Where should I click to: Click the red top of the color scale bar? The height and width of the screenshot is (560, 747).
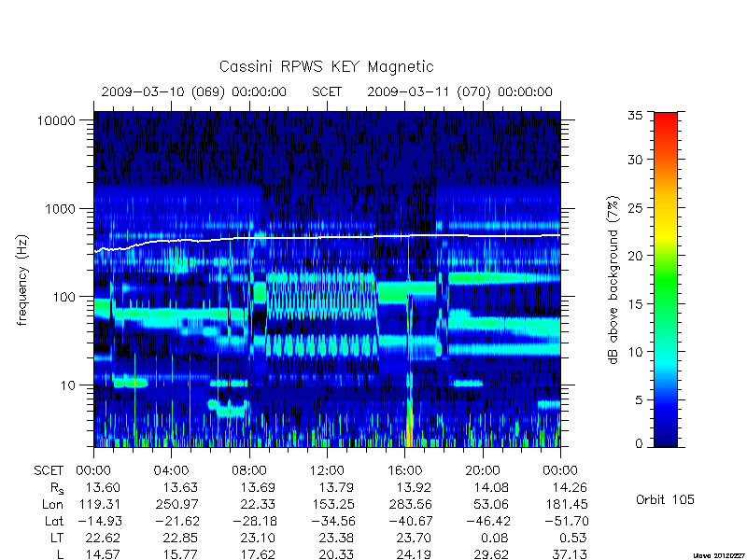666,119
